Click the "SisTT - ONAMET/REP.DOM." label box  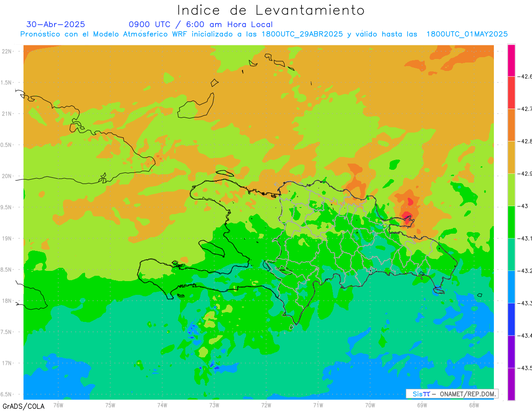[x=452, y=394]
